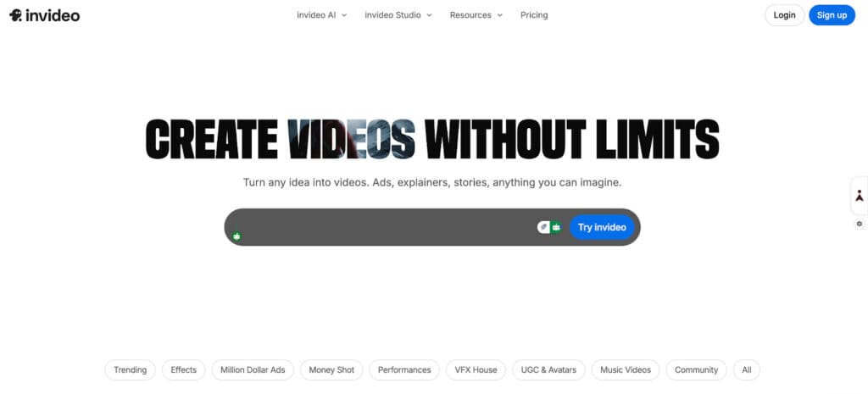
Task: Click green robot icon at prompt box left
Action: (x=236, y=236)
